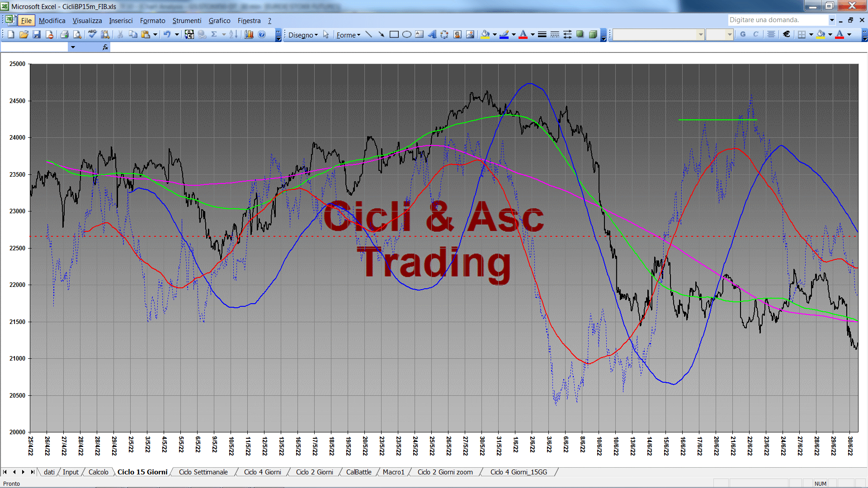The image size is (868, 488).
Task: Open Print Preview magnifier icon
Action: point(77,34)
